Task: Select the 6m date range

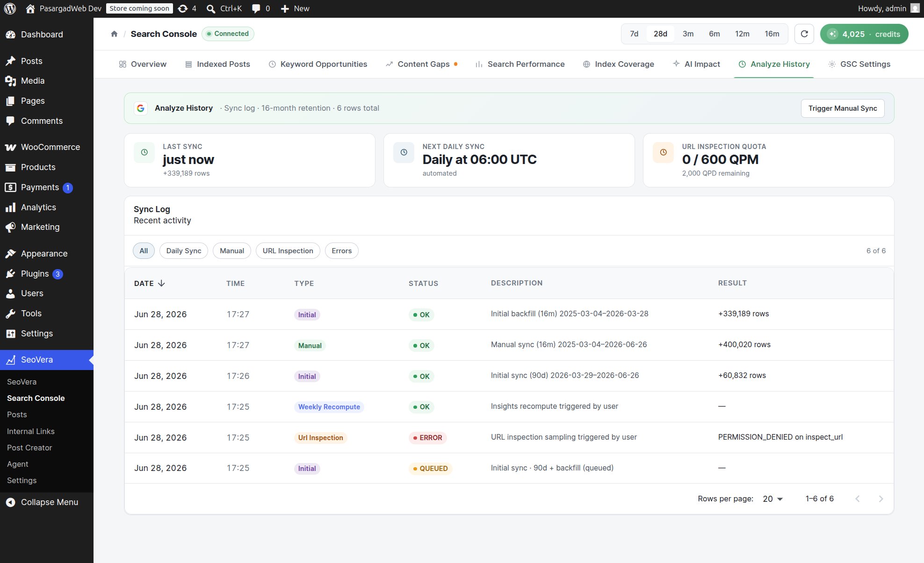Action: click(714, 34)
